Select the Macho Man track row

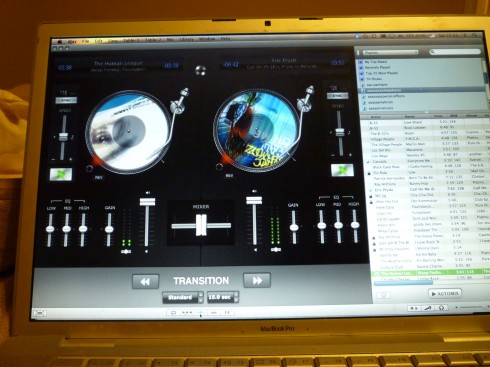coord(427,144)
